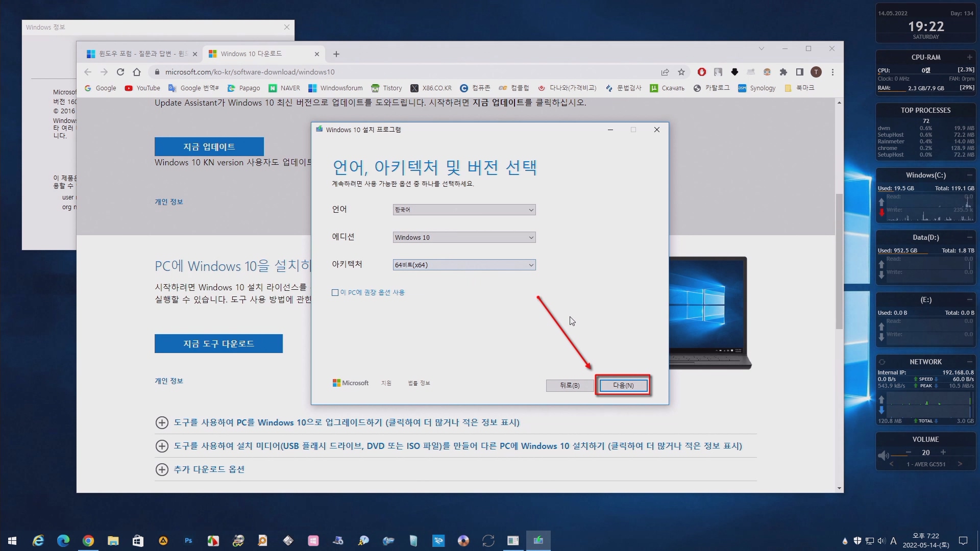
Task: Open Microsoft Store from taskbar
Action: click(138, 540)
